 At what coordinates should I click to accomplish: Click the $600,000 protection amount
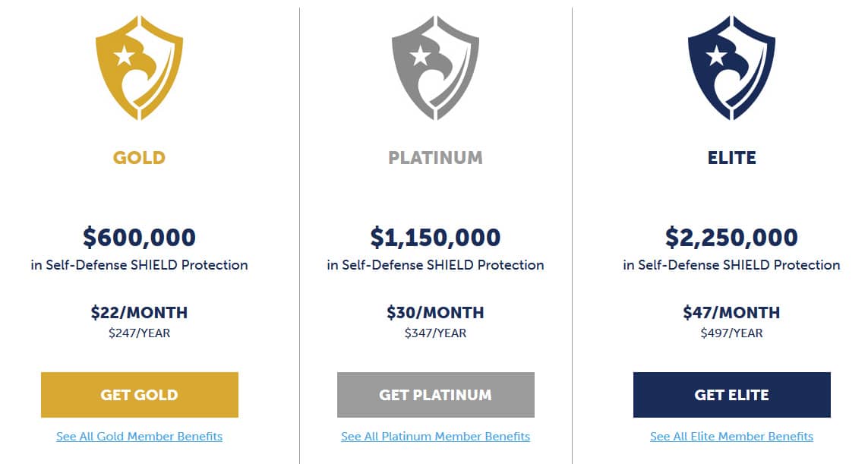click(x=139, y=238)
